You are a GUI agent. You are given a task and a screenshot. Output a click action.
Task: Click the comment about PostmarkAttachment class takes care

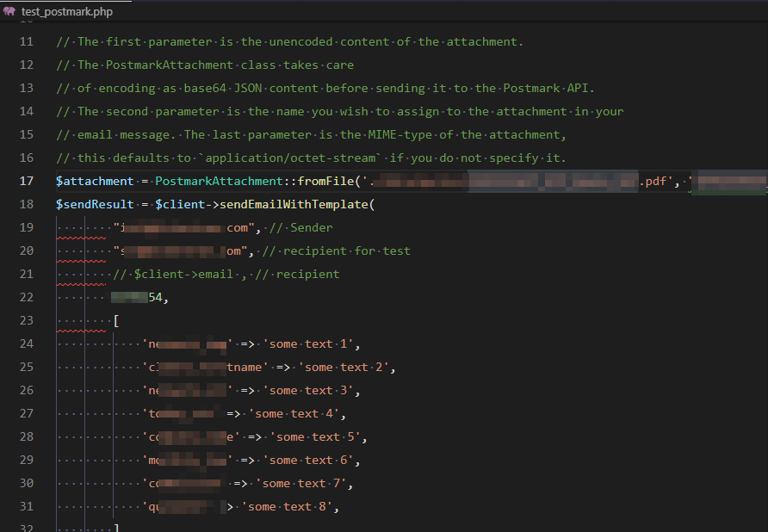(205, 65)
